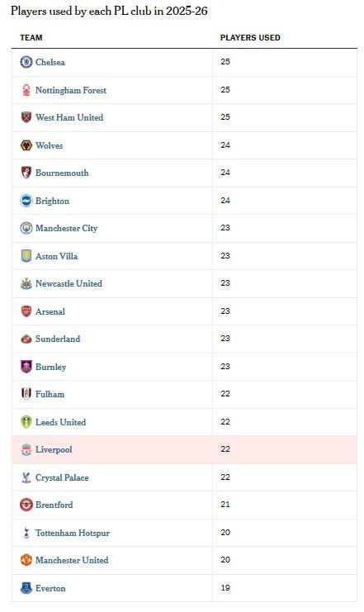Click the Liverpool liver bird crest

pos(26,449)
